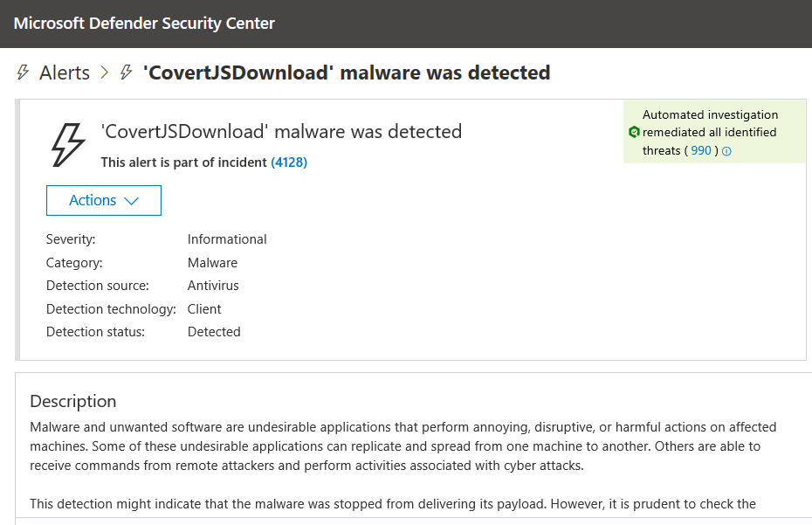
Task: Open incident 4128 link
Action: pyautogui.click(x=289, y=162)
